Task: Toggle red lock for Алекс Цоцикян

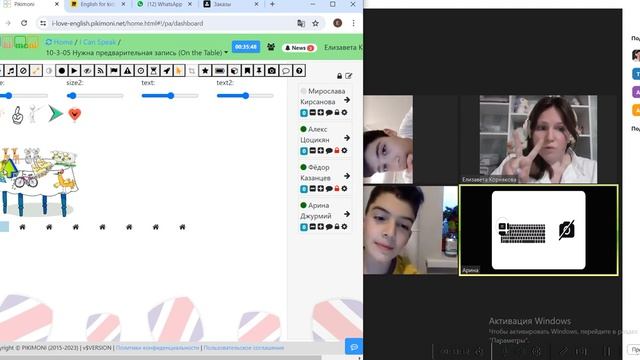Action: (337, 151)
